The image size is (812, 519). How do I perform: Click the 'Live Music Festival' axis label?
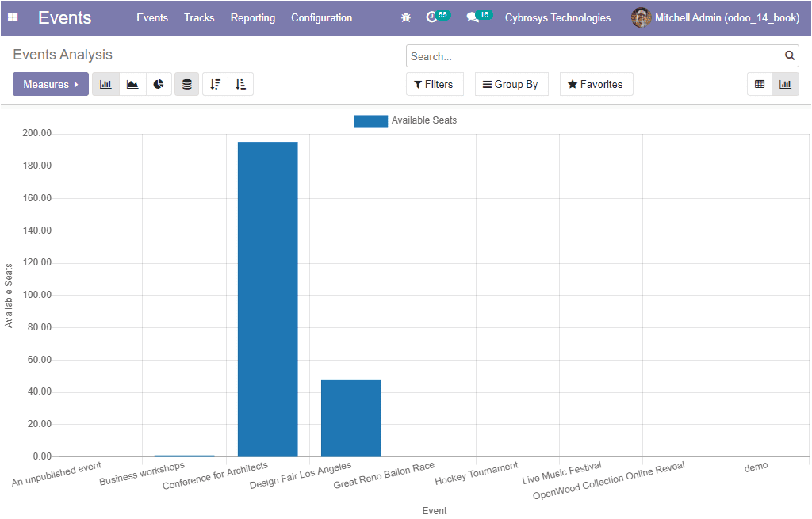[562, 472]
